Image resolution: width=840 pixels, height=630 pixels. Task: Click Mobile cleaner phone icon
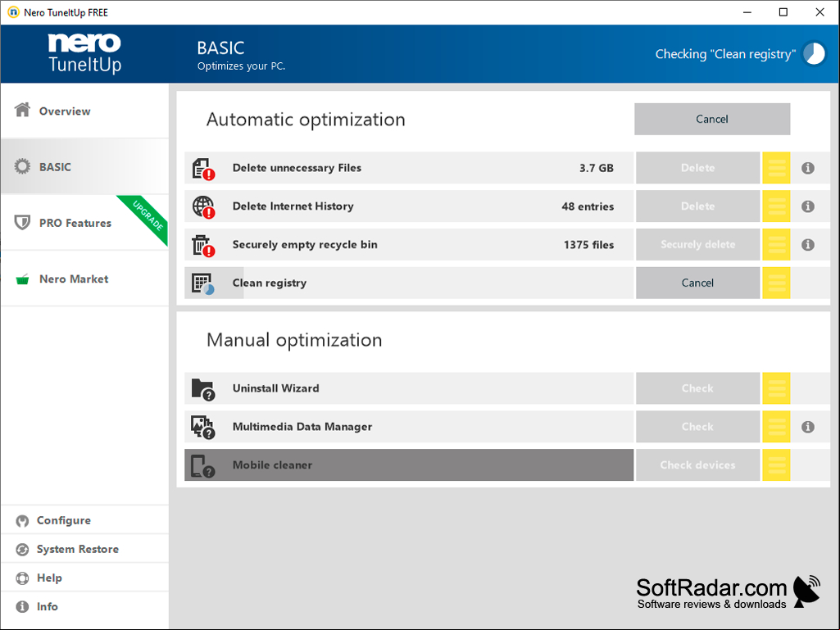(203, 466)
